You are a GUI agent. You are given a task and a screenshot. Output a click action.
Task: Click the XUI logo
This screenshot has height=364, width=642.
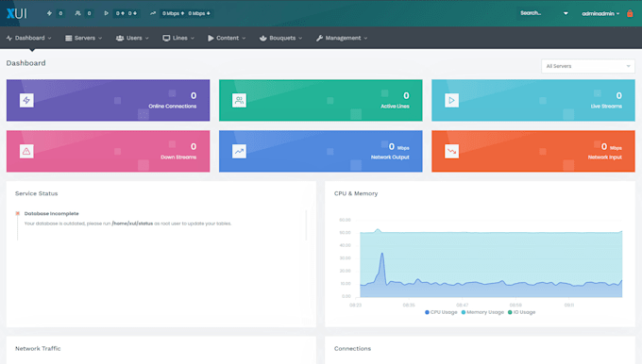[x=16, y=13]
